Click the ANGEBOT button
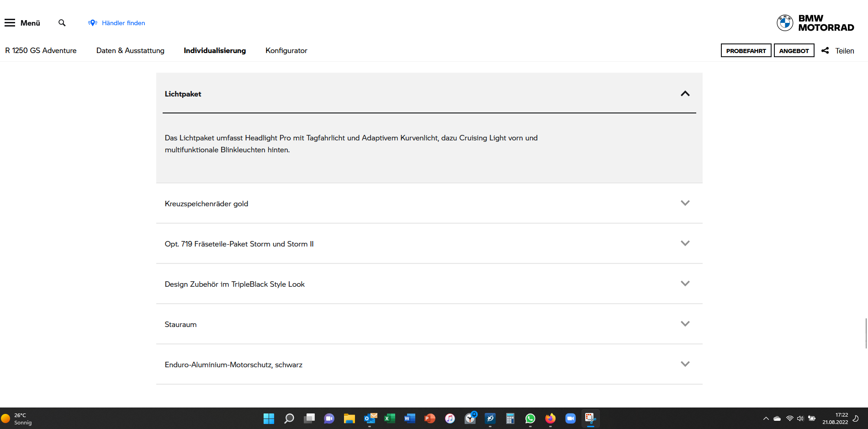This screenshot has height=429, width=868. 794,50
